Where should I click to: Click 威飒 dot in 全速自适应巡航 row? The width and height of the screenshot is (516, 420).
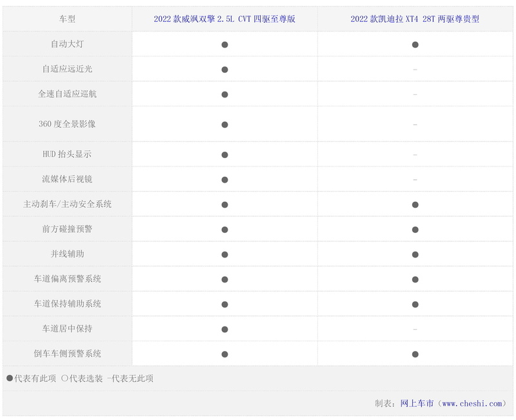[224, 95]
